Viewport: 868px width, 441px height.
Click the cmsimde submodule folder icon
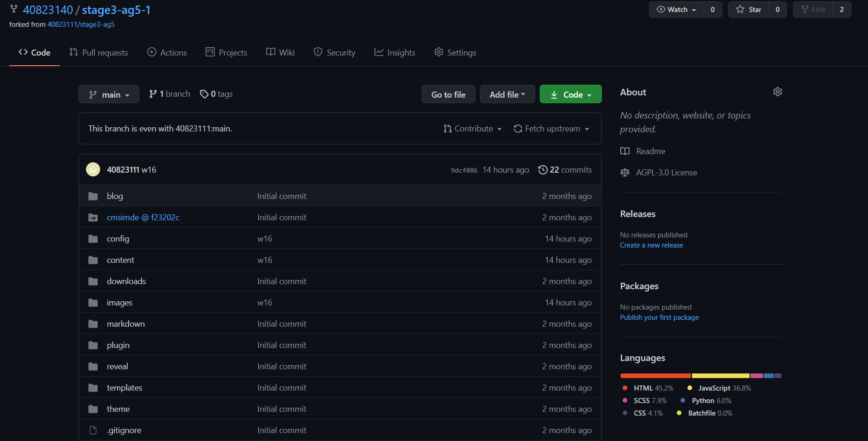[93, 217]
